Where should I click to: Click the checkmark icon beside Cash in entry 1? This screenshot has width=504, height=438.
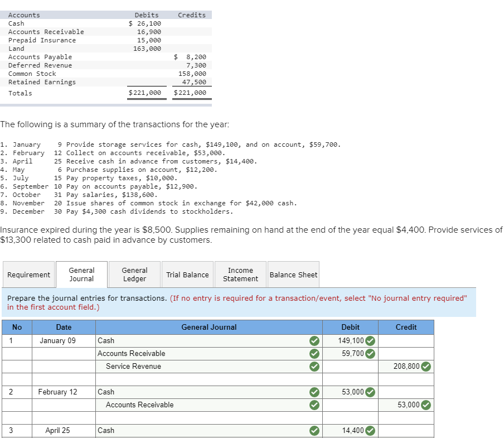(x=314, y=340)
